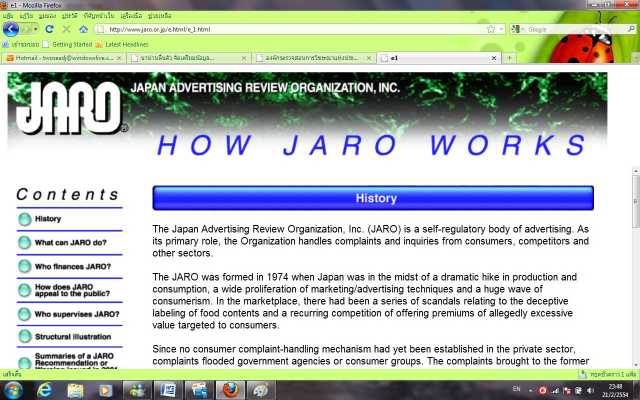Open the fourth menu in the menu bar
The width and height of the screenshot is (640, 400).
pos(69,16)
